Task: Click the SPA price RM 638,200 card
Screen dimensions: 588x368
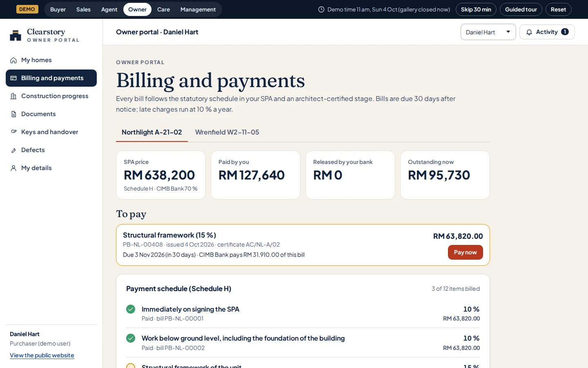Action: (161, 175)
